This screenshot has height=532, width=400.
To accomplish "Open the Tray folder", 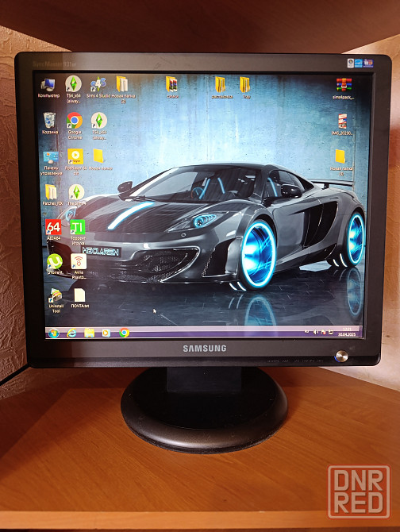I will [245, 87].
